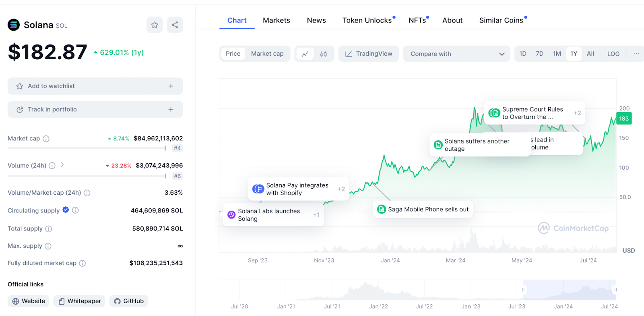Click the market cap rank #4 badge
644x316 pixels.
(x=177, y=148)
